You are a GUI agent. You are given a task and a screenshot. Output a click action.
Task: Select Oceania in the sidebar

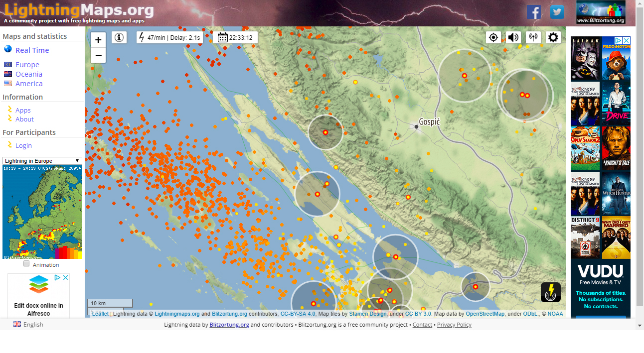[x=28, y=74]
